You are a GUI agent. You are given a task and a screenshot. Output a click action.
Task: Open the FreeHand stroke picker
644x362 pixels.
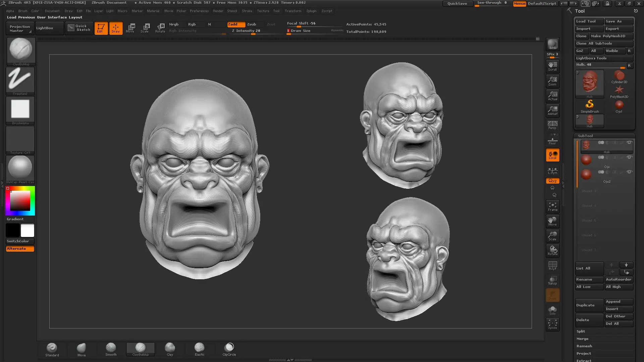point(20,81)
